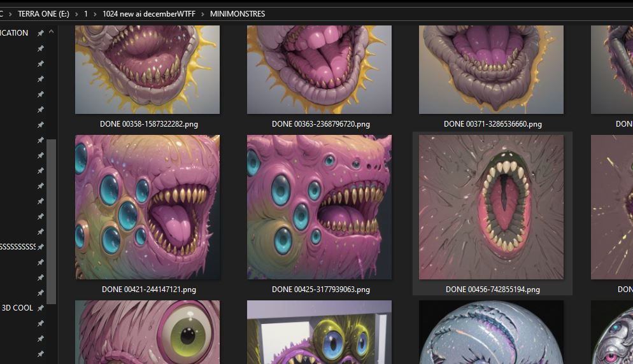Select thumbnail of DONE 00425-3177939063.png

pyautogui.click(x=319, y=207)
